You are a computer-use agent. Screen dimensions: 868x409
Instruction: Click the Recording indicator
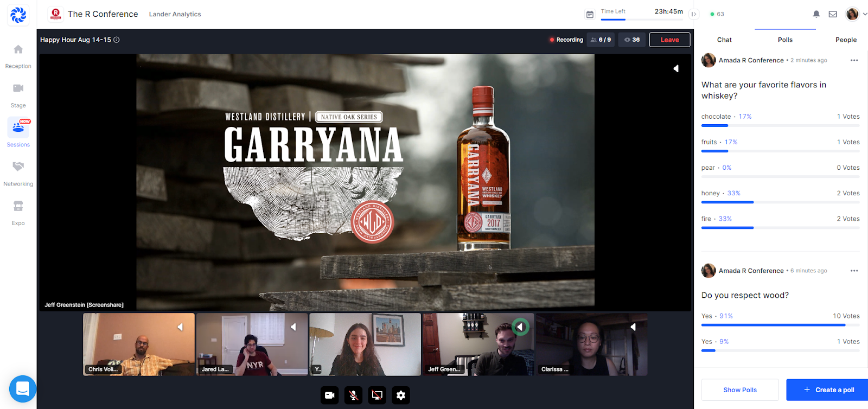[x=566, y=40]
